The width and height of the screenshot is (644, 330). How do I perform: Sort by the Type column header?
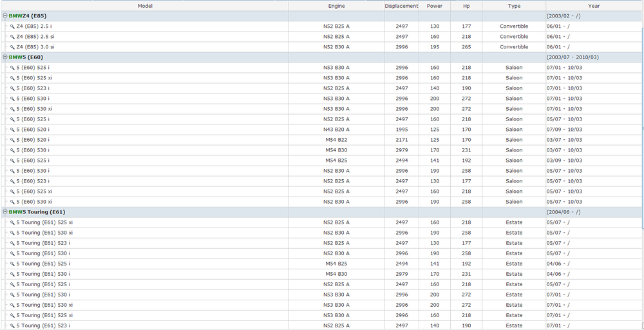pos(514,6)
